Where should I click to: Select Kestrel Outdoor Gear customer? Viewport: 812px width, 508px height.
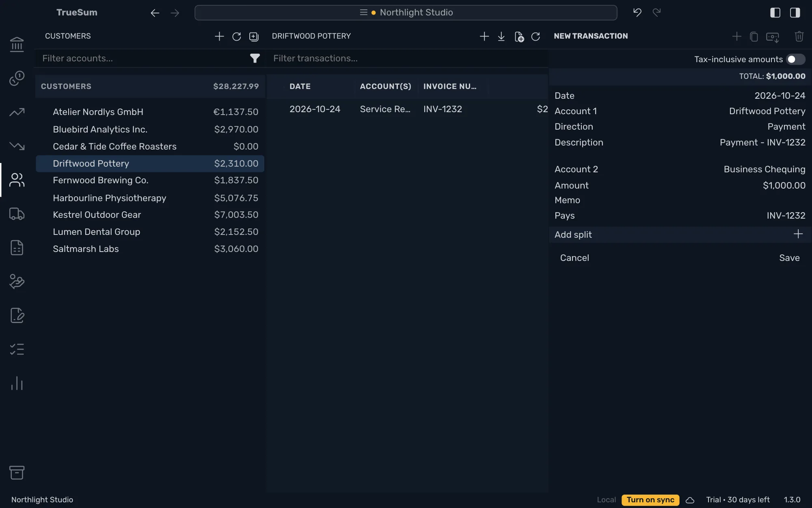click(x=150, y=215)
